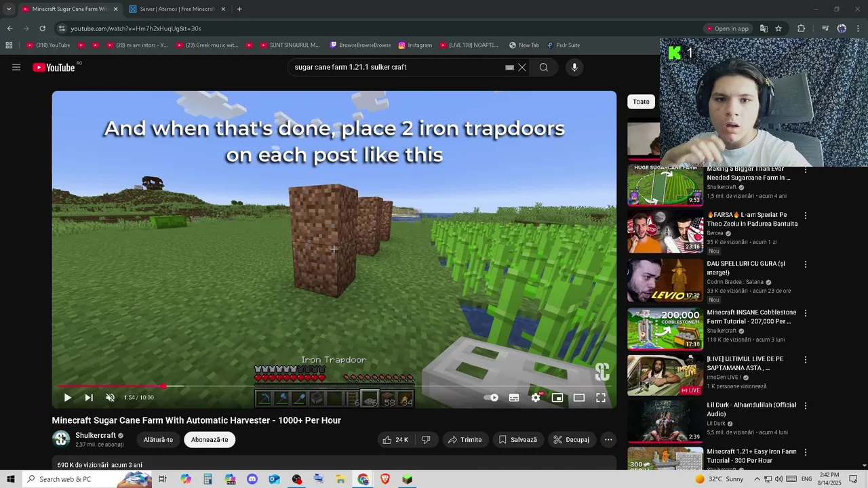Image resolution: width=868 pixels, height=488 pixels.
Task: Open the miniplayer mode
Action: coord(557,398)
